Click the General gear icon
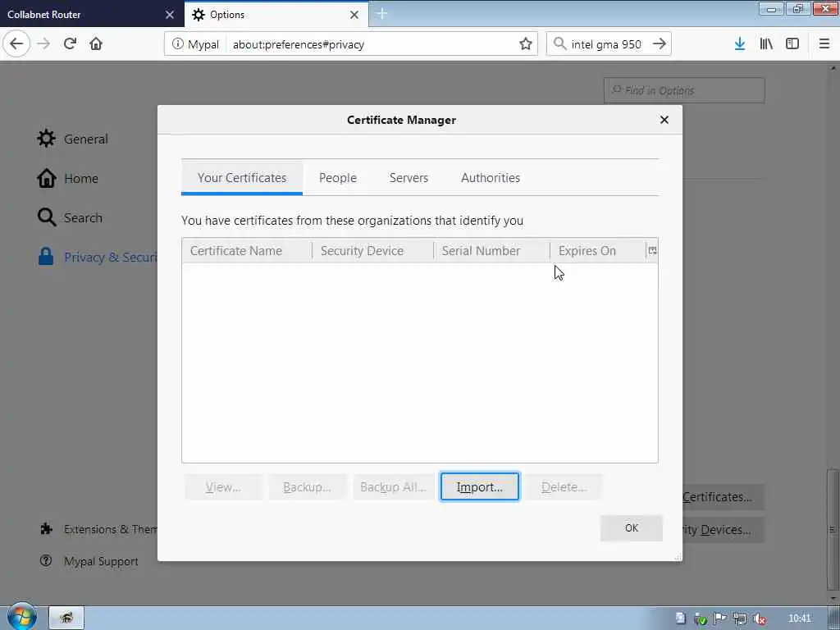Image resolution: width=840 pixels, height=630 pixels. coord(46,139)
